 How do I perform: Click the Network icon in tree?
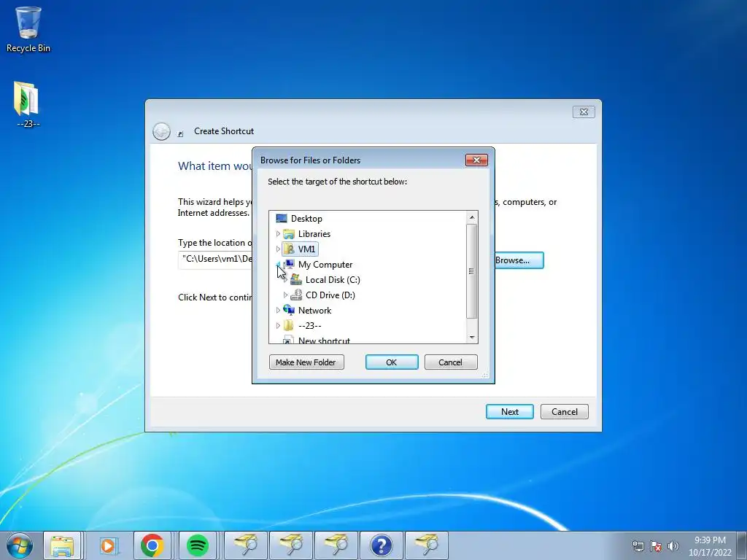[289, 310]
